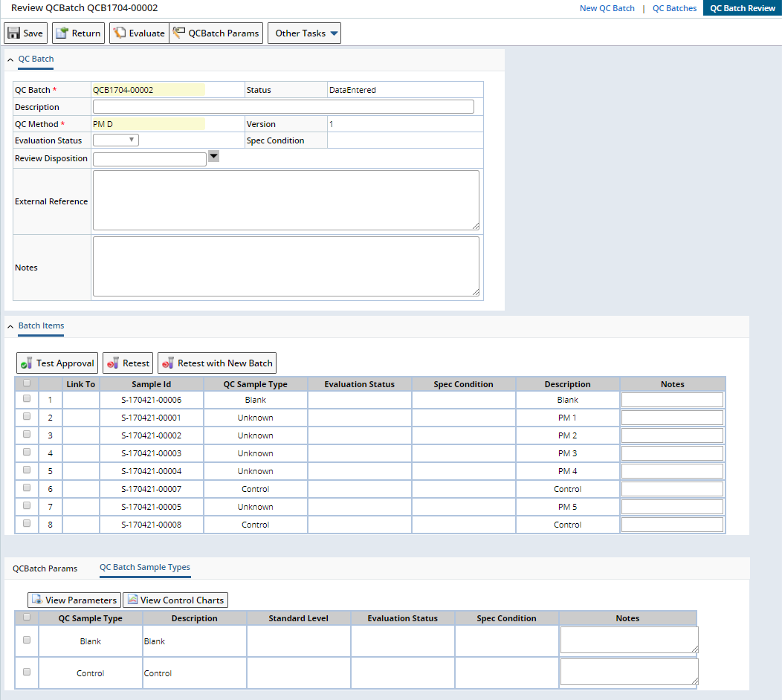The width and height of the screenshot is (782, 700).
Task: Click the QC Method field PM D
Action: (149, 123)
